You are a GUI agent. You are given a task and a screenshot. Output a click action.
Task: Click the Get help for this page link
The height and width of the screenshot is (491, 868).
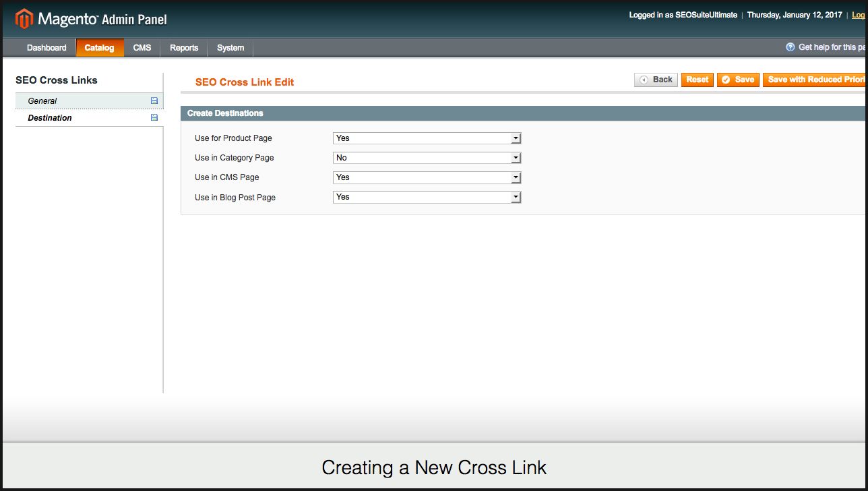(831, 47)
